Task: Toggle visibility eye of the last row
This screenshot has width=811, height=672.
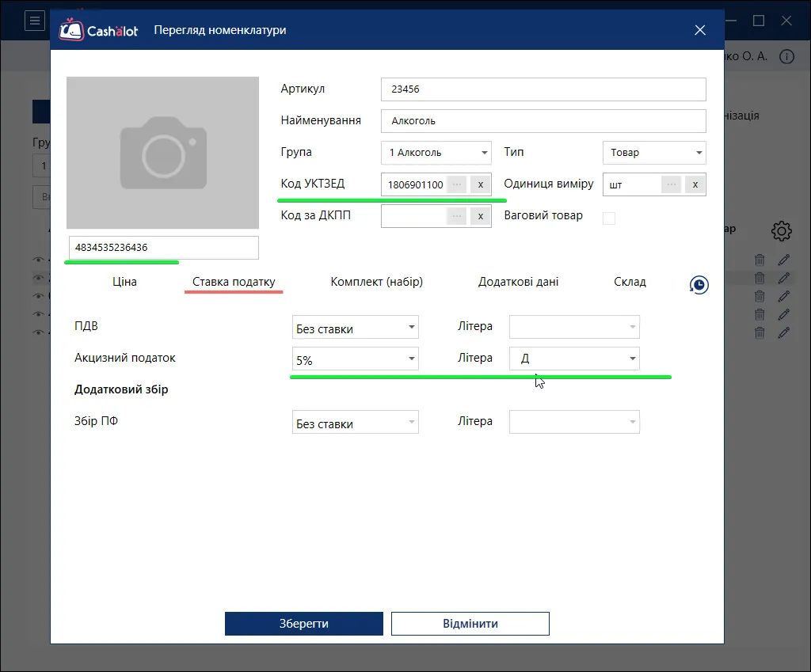Action: [38, 332]
